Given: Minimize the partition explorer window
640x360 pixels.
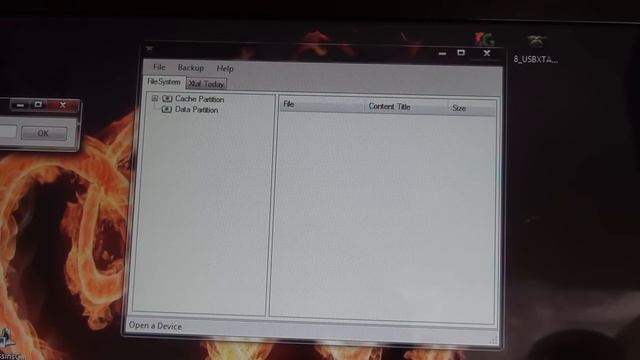Looking at the screenshot, I should [442, 53].
